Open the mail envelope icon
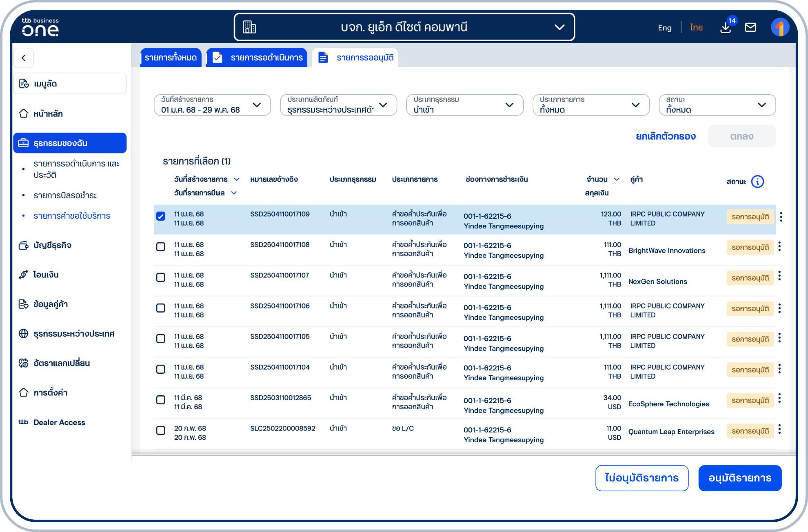Screen dimensions: 808x532 750,27
